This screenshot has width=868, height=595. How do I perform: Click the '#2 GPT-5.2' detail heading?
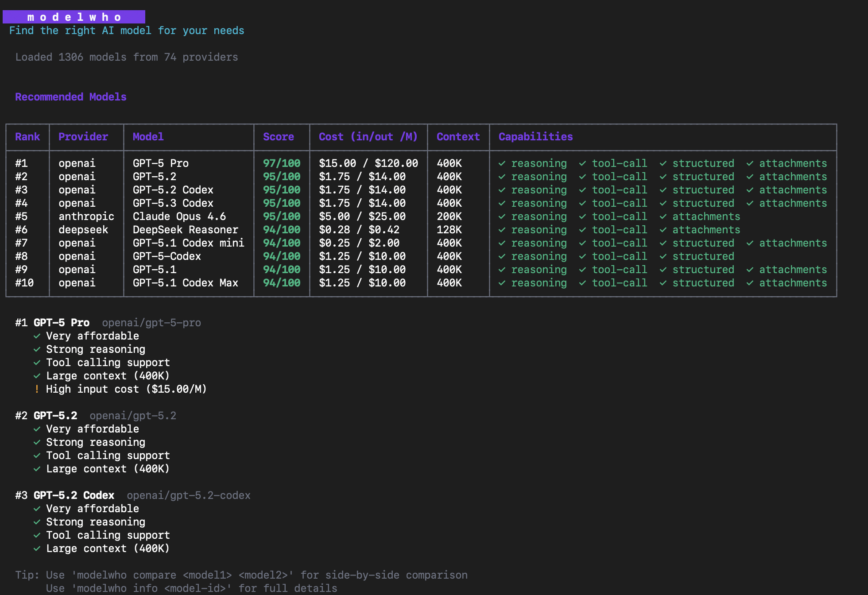coord(46,416)
